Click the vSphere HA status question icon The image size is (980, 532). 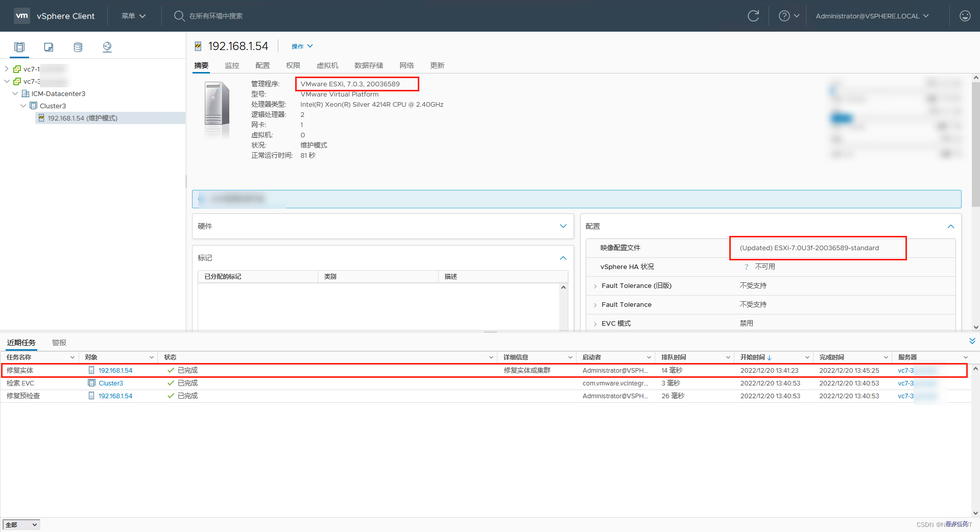coord(746,267)
